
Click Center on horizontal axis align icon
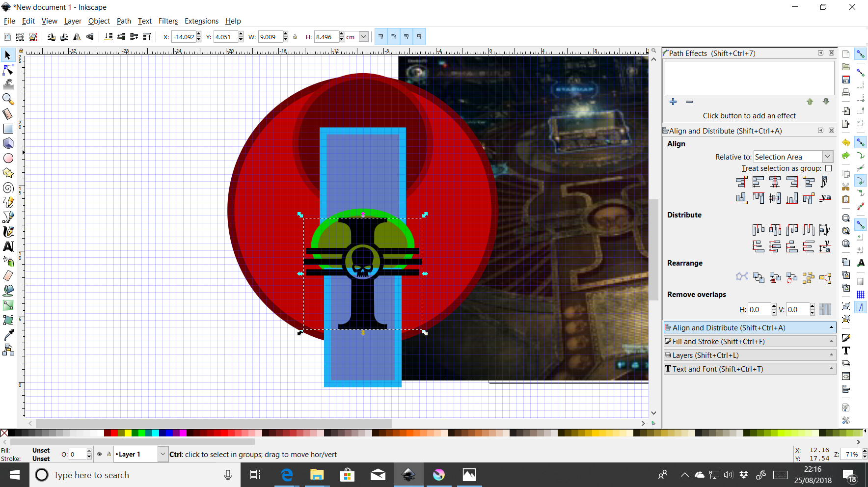coord(775,198)
